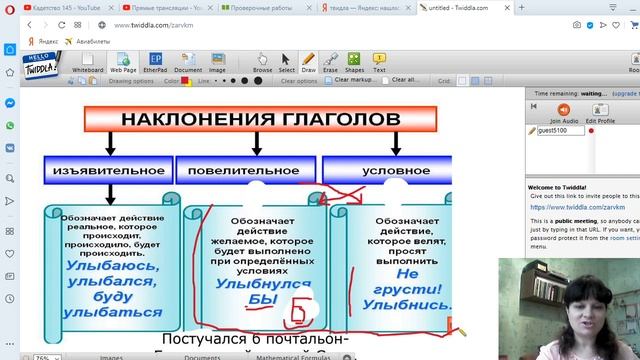Screen dimensions: 640x360
Task: Choose the thinnest line width dot
Action: tap(216, 81)
